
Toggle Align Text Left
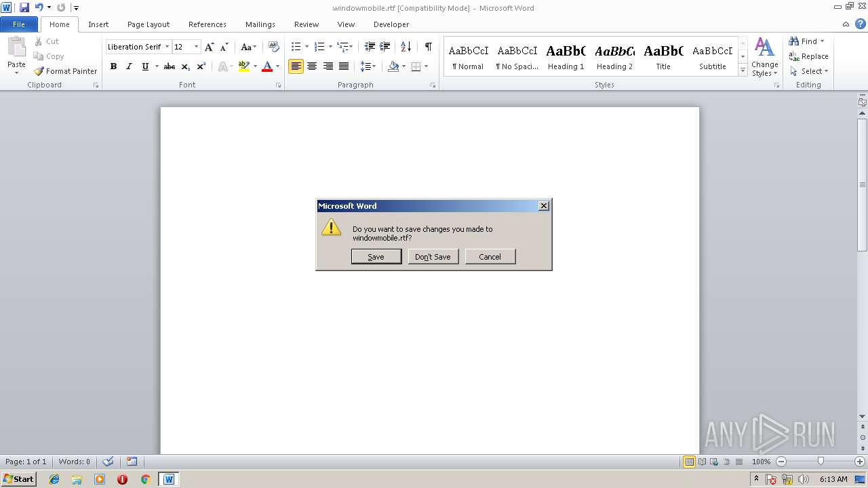click(x=296, y=66)
